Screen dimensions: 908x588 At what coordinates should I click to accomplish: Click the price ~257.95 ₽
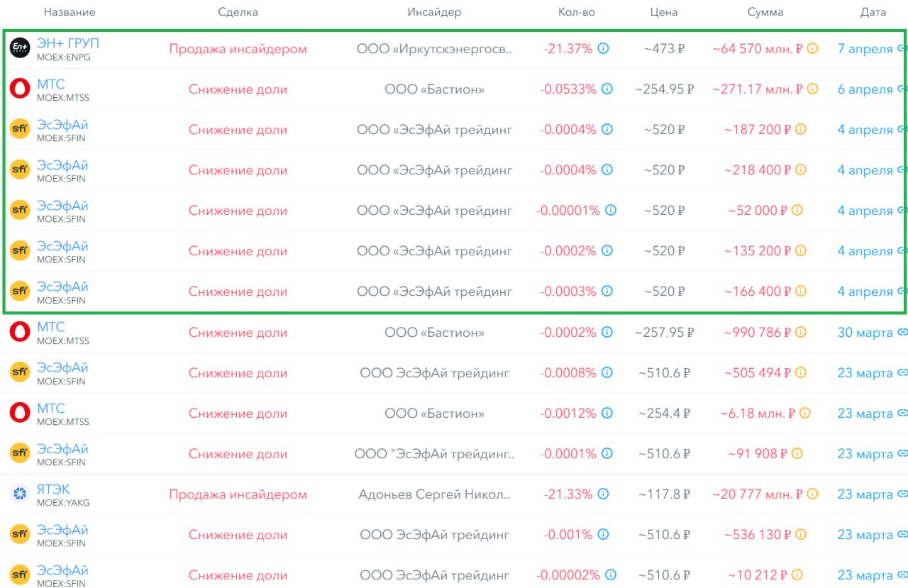(664, 332)
